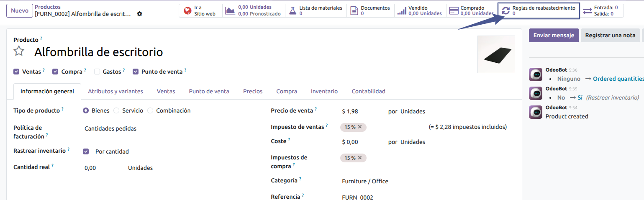The image size is (644, 200).
Task: Remove the 15 % sales tax tag
Action: [360, 127]
